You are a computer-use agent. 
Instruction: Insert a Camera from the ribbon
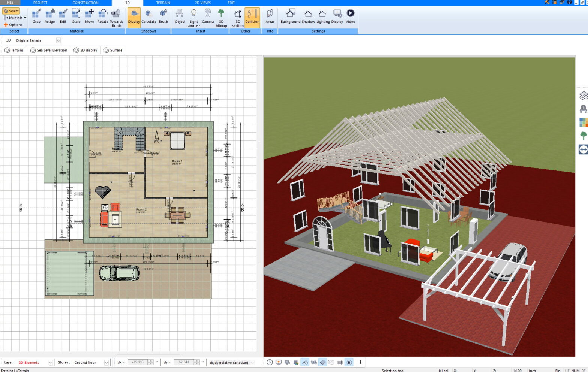(208, 17)
